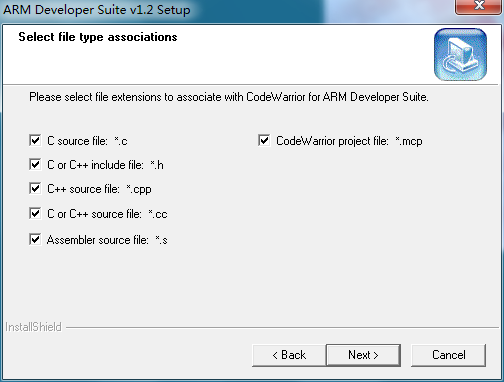Click the 'C or C++ source file: *.cc' label
The image size is (504, 382).
[107, 214]
